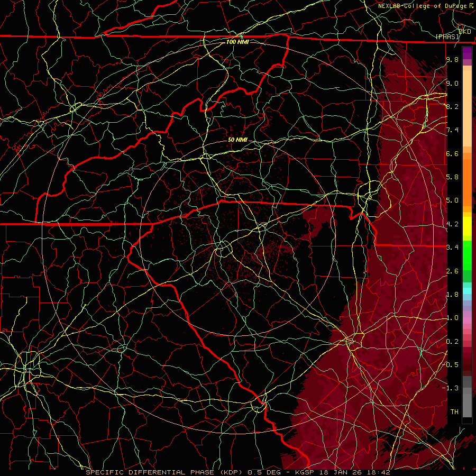
Task: Select the 4.2 scale value label
Action: pos(452,224)
